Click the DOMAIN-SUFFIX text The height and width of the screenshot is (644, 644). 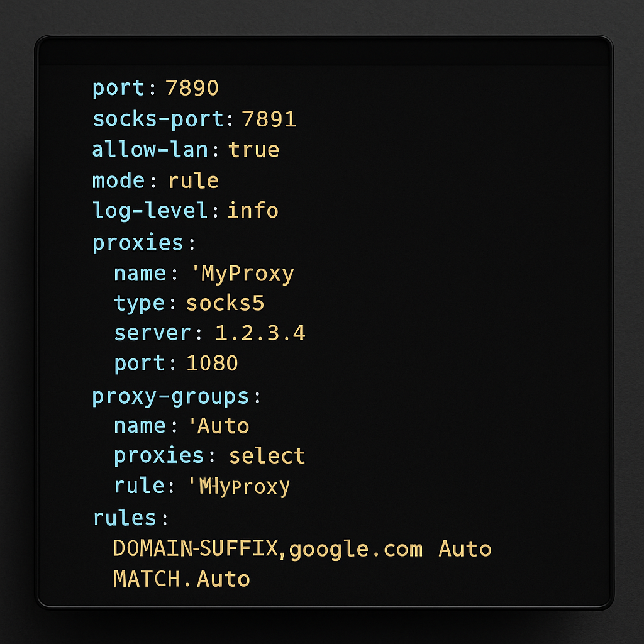(x=195, y=548)
